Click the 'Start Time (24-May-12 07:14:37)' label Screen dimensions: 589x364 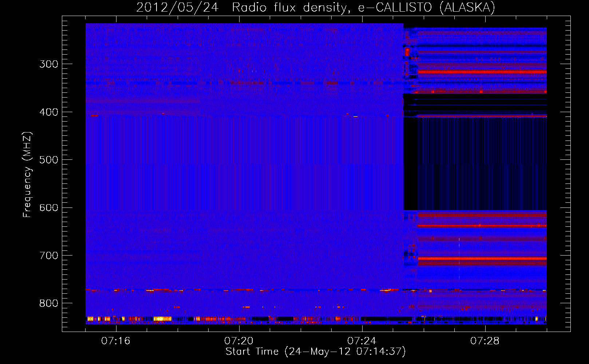[316, 352]
